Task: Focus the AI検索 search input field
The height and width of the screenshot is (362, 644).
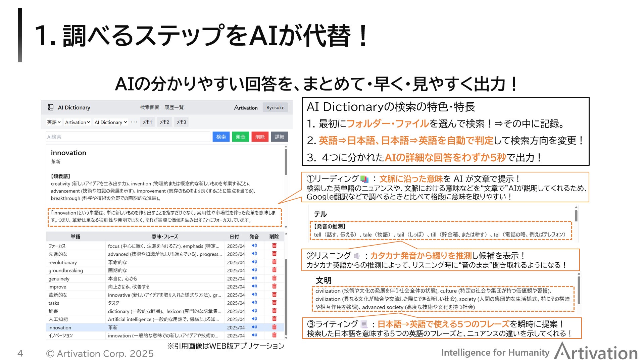Action: [x=128, y=137]
